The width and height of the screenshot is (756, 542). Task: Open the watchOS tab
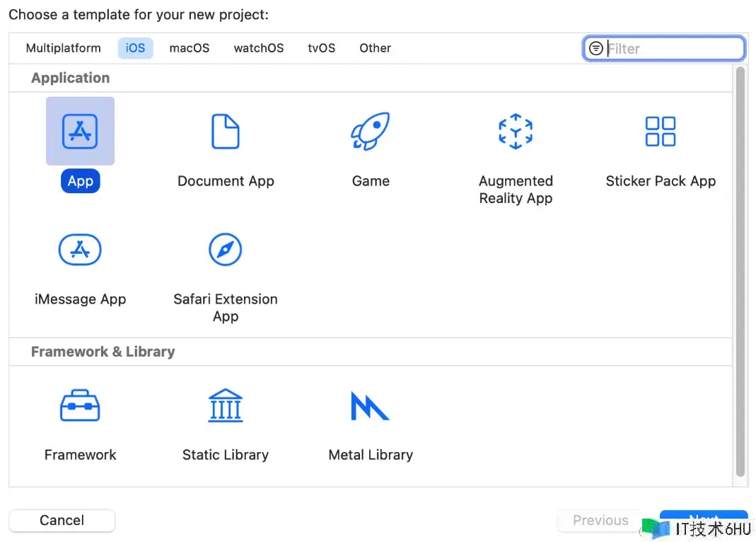coord(259,48)
